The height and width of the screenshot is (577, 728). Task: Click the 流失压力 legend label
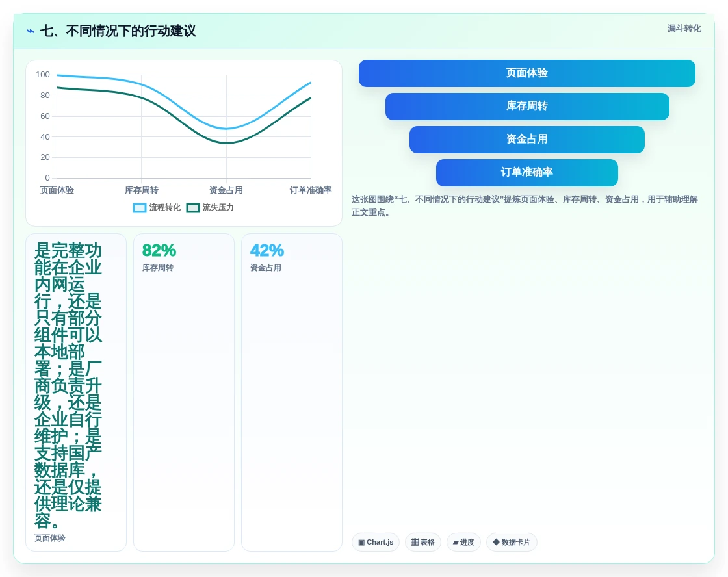click(218, 207)
